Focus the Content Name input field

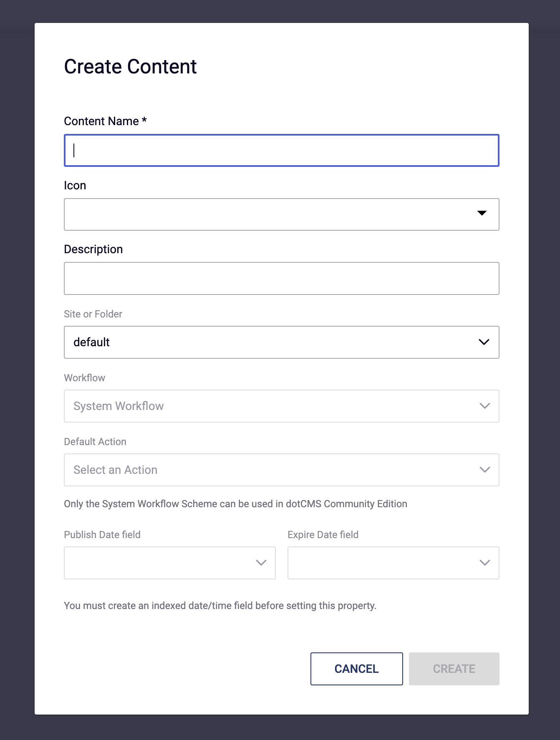(281, 150)
